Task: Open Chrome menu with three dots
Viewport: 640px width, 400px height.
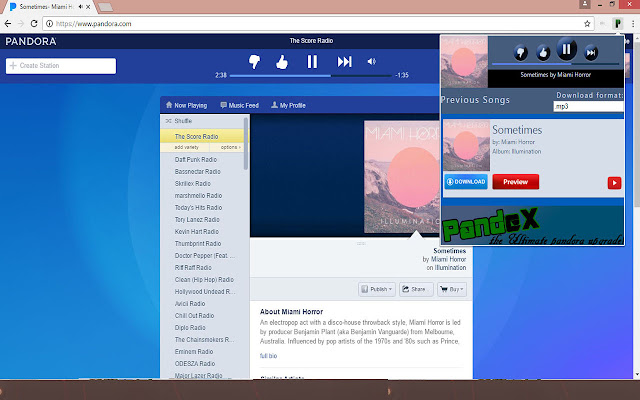Action: 633,24
